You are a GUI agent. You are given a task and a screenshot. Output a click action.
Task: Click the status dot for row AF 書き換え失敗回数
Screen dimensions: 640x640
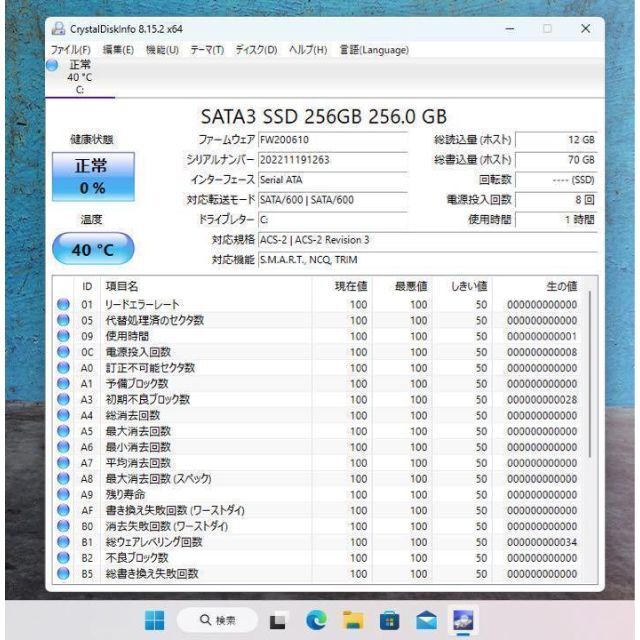pos(63,510)
